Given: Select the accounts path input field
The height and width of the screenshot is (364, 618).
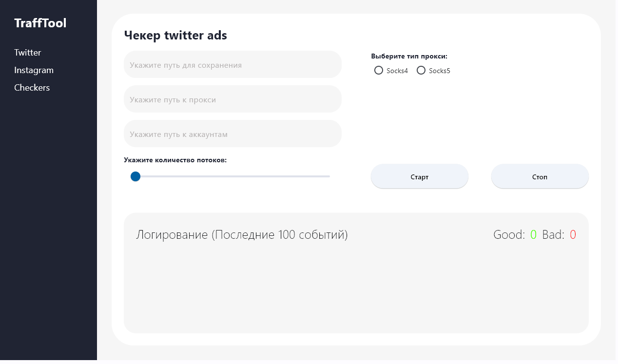Looking at the screenshot, I should tap(232, 134).
